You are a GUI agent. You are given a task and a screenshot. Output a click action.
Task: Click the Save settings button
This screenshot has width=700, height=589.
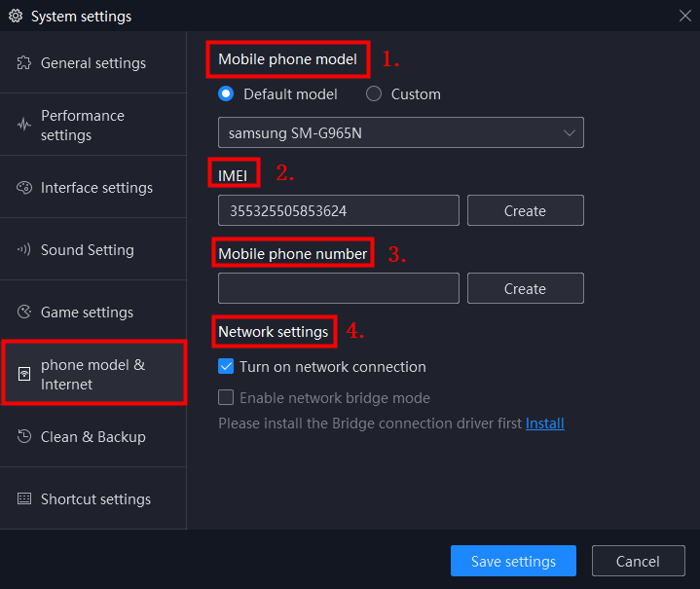point(513,561)
